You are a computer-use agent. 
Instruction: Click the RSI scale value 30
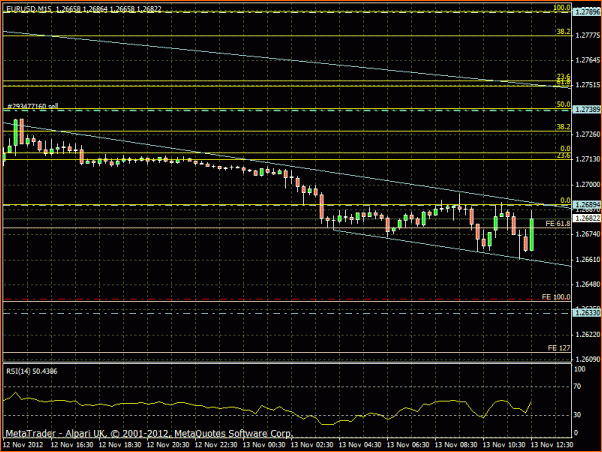577,415
